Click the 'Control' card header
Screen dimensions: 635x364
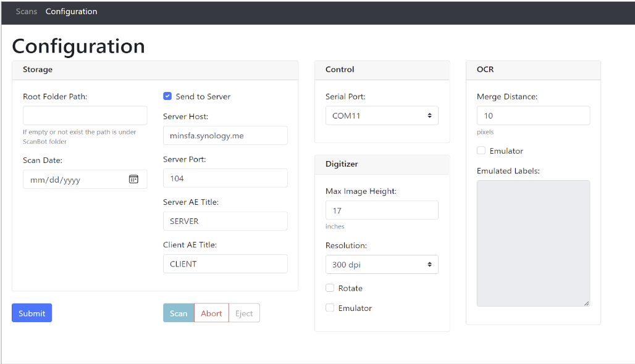pos(382,70)
